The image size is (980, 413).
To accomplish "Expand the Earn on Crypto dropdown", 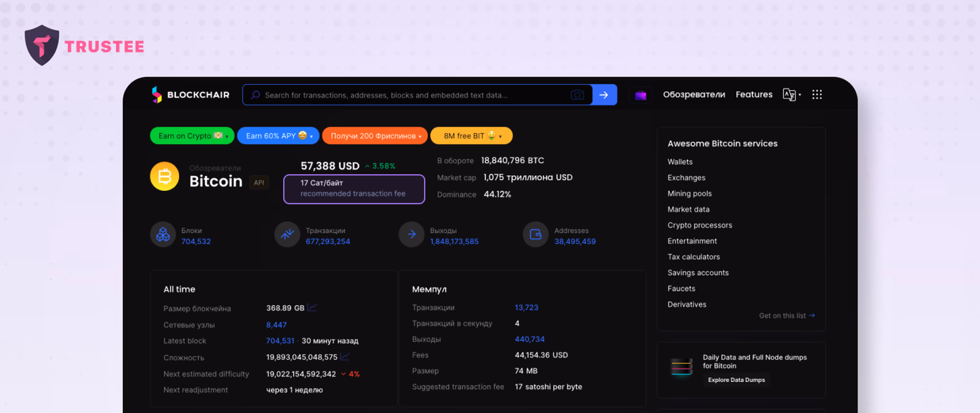I will coord(192,136).
